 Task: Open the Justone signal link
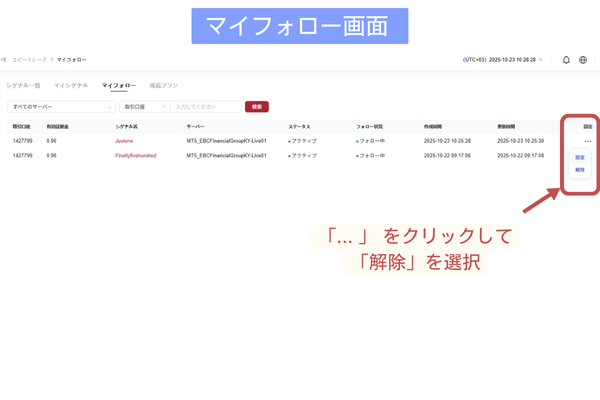click(x=124, y=141)
